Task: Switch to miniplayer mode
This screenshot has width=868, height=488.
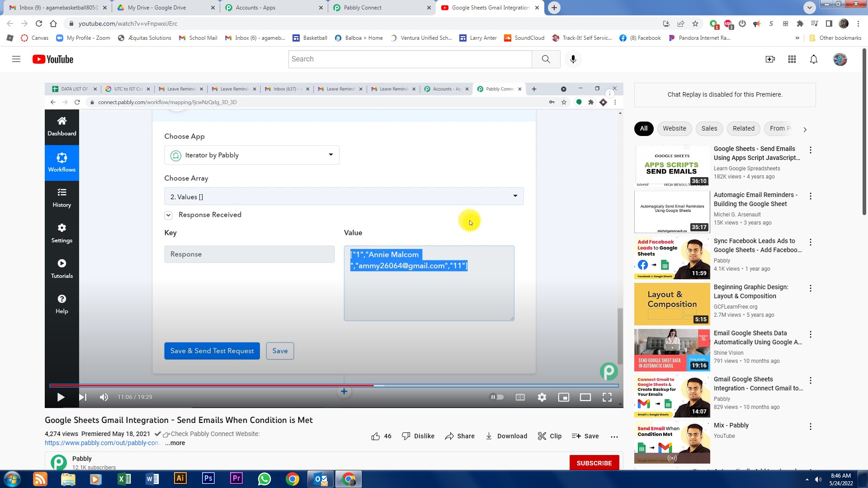Action: pos(564,397)
